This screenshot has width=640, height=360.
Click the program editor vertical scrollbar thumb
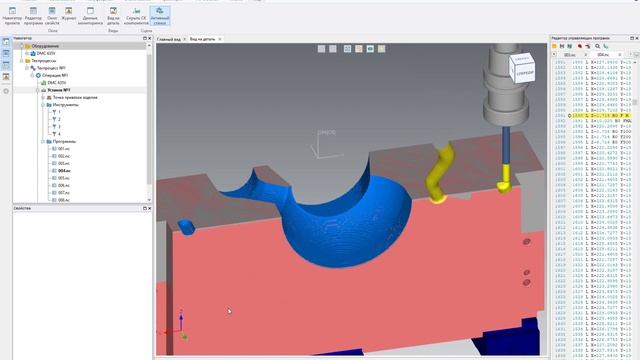coord(635,102)
